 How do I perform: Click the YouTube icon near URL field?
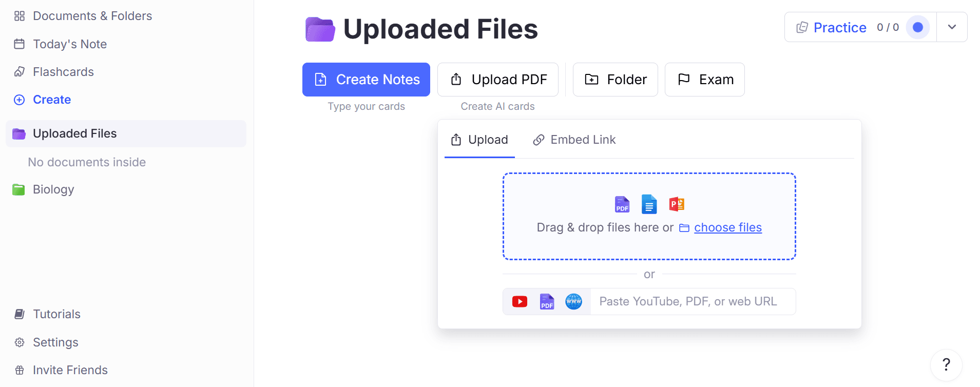pos(520,301)
